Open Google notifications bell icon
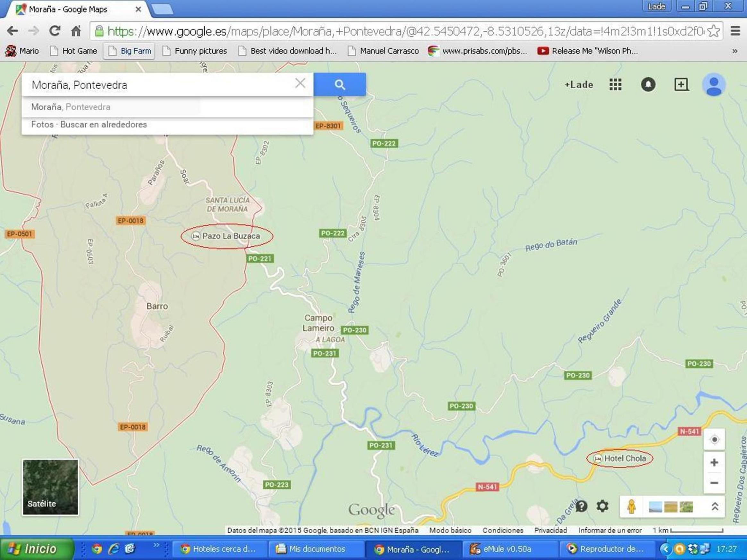 648,84
